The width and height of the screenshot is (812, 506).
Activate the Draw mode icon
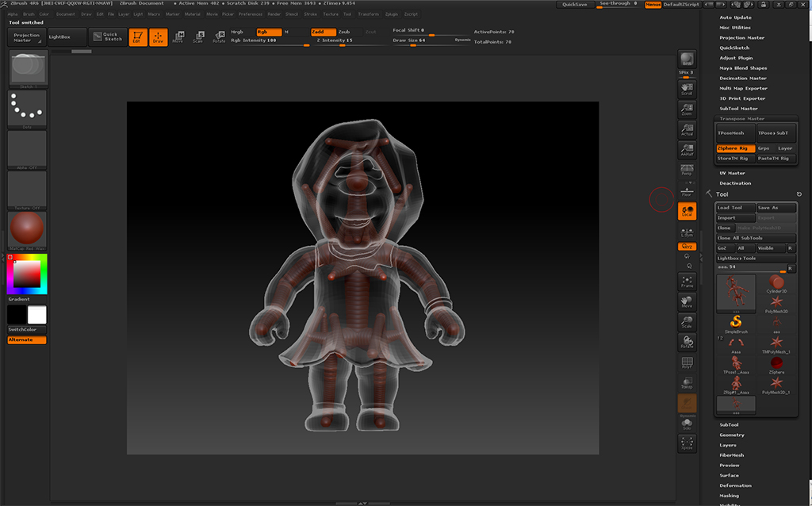[x=159, y=37]
